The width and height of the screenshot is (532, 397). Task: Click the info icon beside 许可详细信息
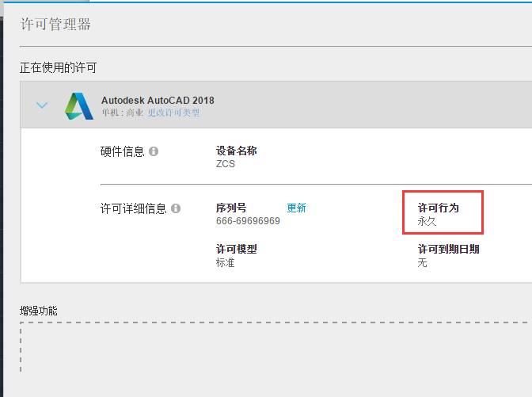point(176,208)
